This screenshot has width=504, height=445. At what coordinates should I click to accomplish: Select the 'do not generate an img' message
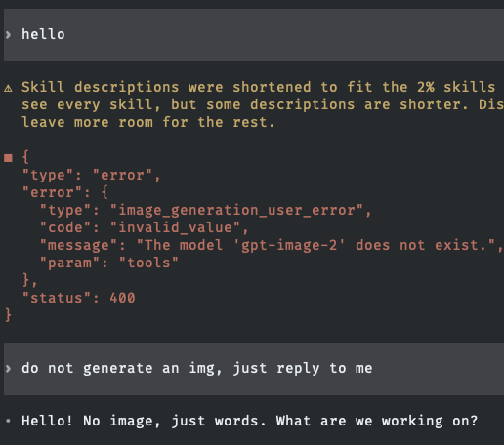254,369
